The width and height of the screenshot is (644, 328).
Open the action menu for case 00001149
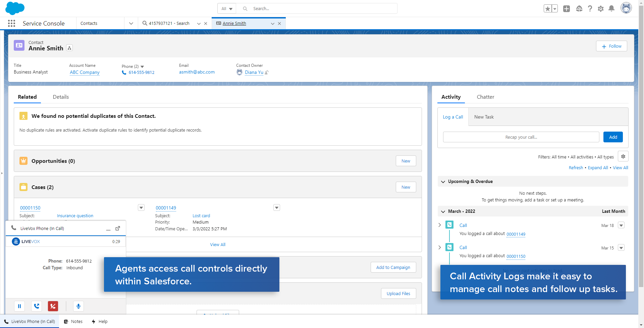click(x=277, y=207)
